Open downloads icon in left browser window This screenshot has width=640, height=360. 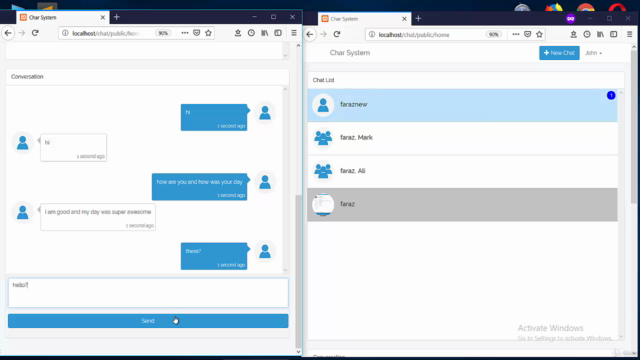point(238,33)
